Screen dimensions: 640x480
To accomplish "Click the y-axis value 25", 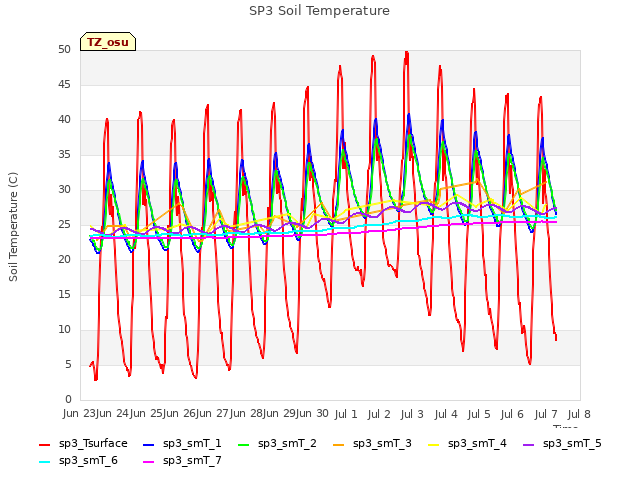I will [64, 224].
